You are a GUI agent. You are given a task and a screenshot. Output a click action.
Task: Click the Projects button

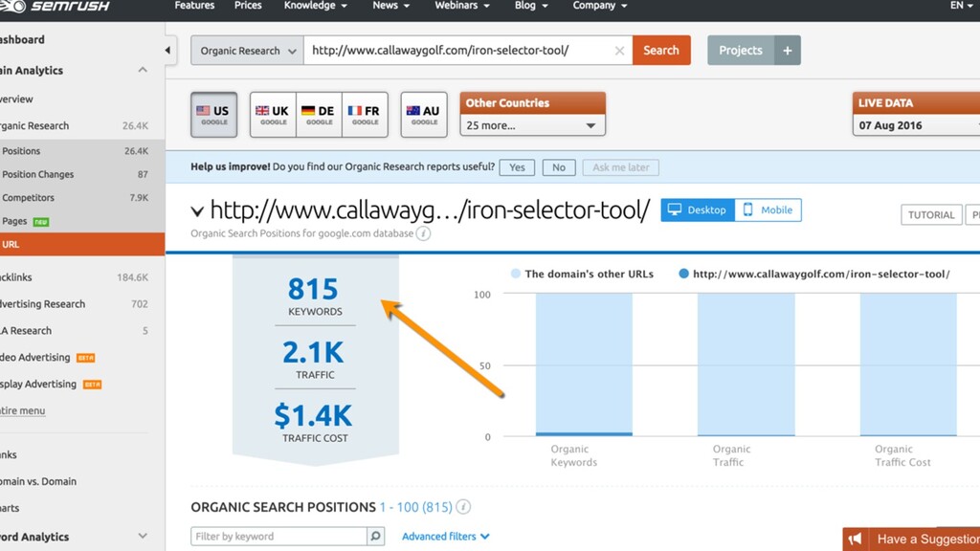(x=741, y=50)
